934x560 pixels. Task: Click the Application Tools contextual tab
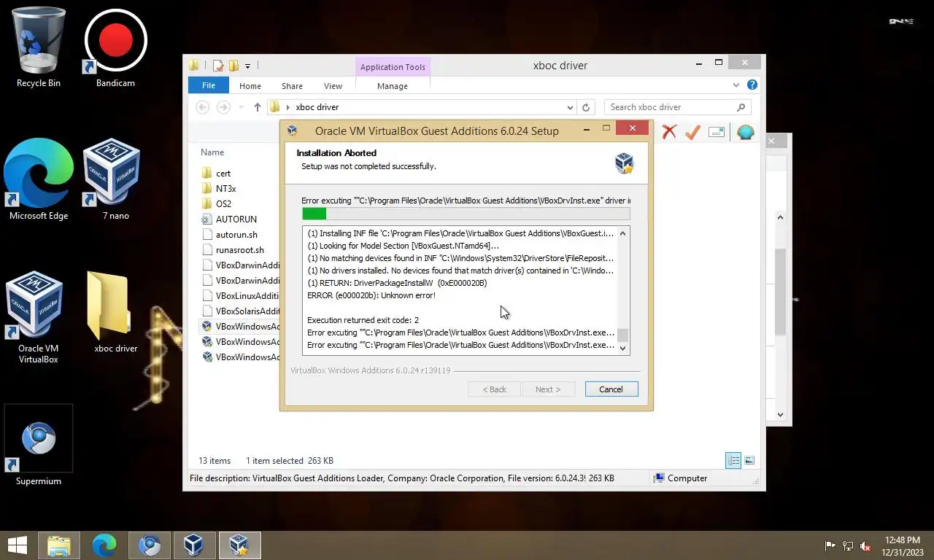click(x=393, y=67)
